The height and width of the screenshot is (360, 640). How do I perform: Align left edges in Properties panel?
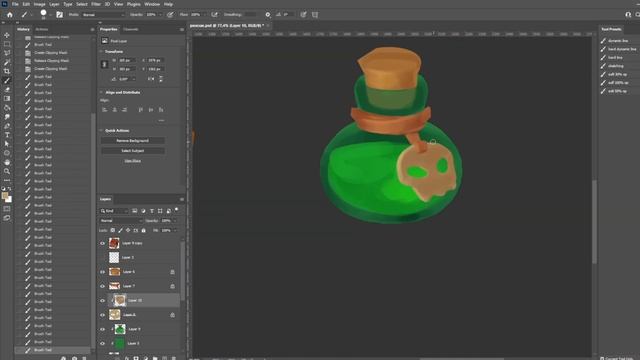coord(104,110)
